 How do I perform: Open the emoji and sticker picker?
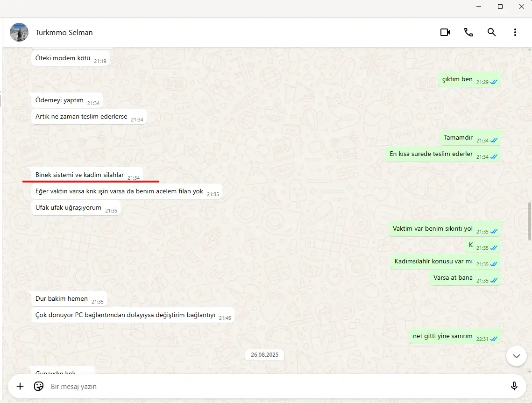click(x=39, y=386)
